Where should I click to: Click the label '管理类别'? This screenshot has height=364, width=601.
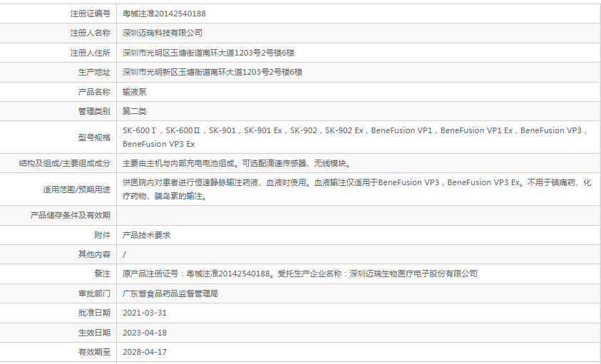94,112
